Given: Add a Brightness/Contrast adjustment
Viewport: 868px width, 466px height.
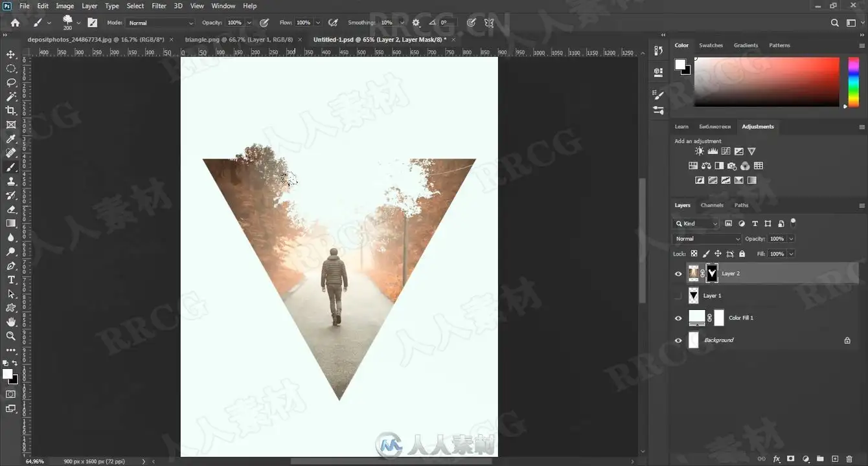Looking at the screenshot, I should [x=700, y=151].
